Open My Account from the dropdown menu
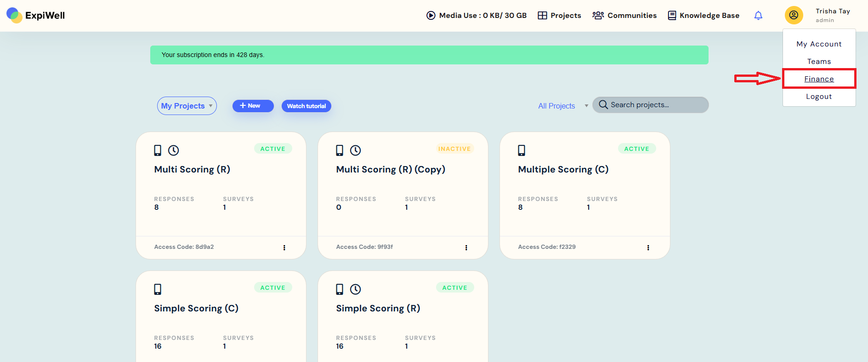868x362 pixels. (x=819, y=44)
